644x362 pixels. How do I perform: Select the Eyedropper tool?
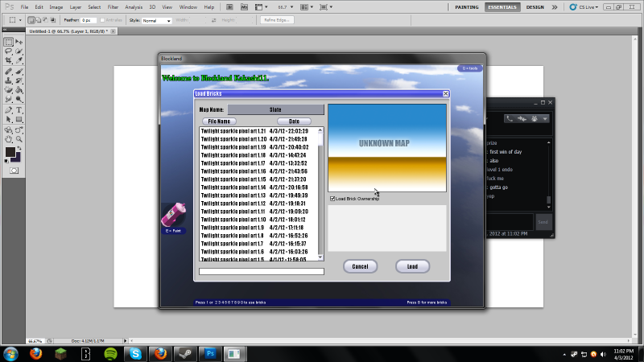[x=19, y=60]
